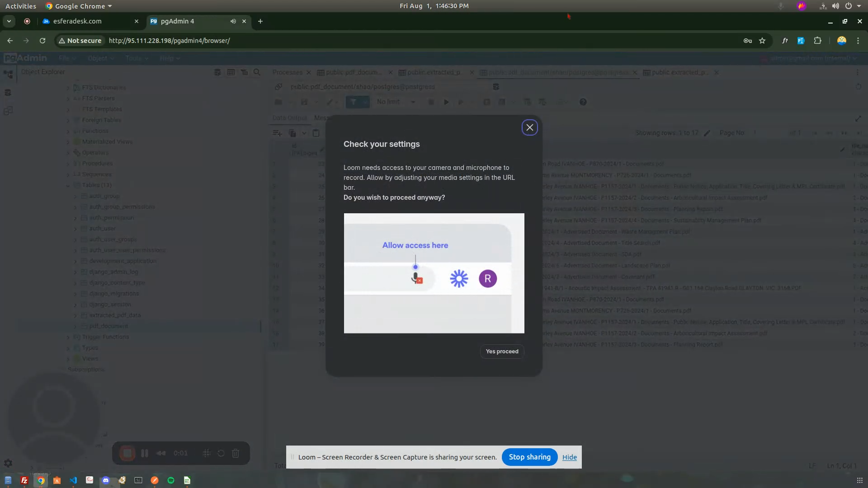Open the Chrome tab search dropdown
Image resolution: width=868 pixels, height=488 pixels.
pyautogui.click(x=9, y=21)
